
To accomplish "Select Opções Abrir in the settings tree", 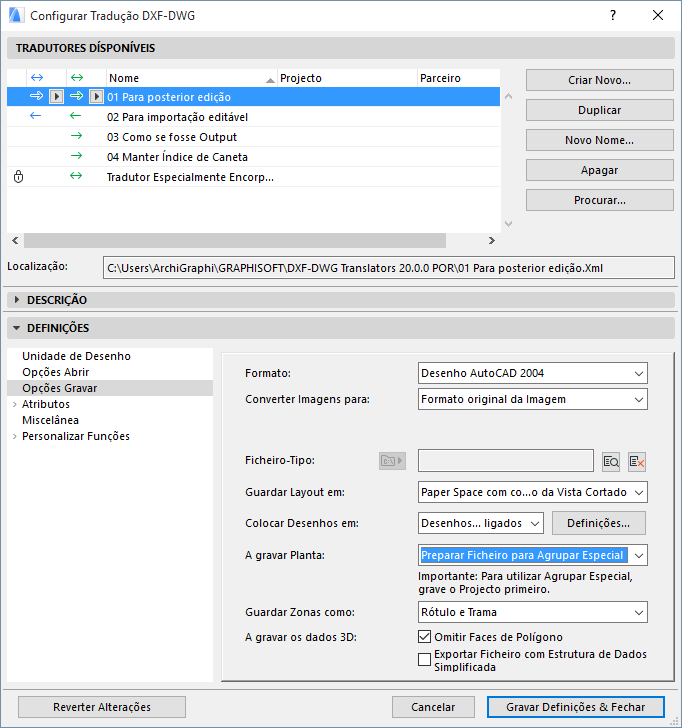I will point(56,372).
